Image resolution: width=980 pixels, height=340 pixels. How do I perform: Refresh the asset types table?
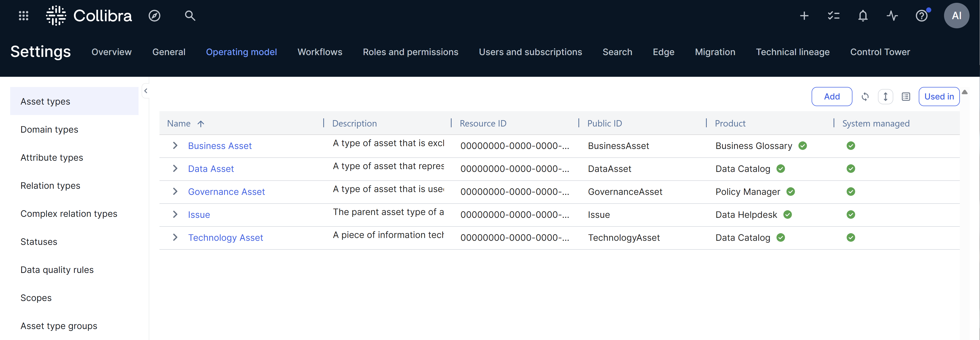click(x=865, y=97)
